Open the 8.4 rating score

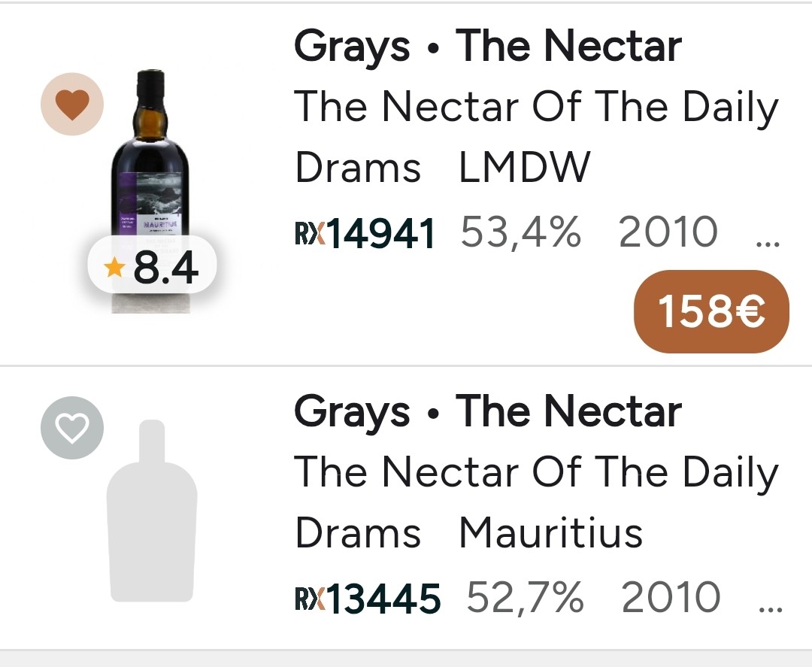tap(165, 268)
